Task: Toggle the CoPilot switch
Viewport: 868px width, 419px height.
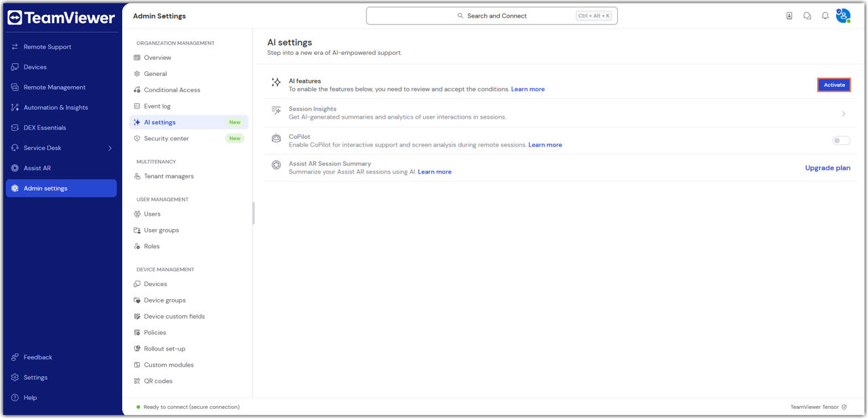Action: coord(841,140)
